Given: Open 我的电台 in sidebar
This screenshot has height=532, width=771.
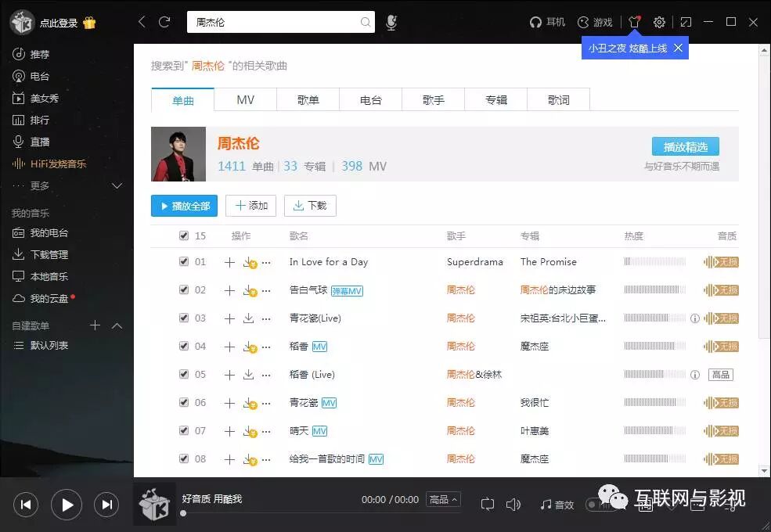Looking at the screenshot, I should [41, 232].
